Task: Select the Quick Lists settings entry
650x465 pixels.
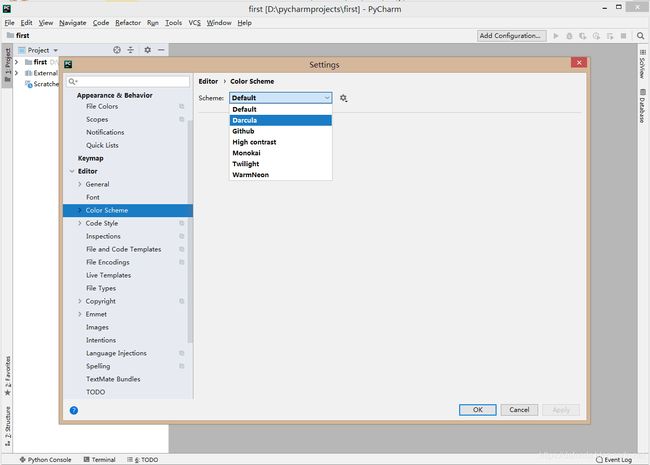Action: point(128,145)
